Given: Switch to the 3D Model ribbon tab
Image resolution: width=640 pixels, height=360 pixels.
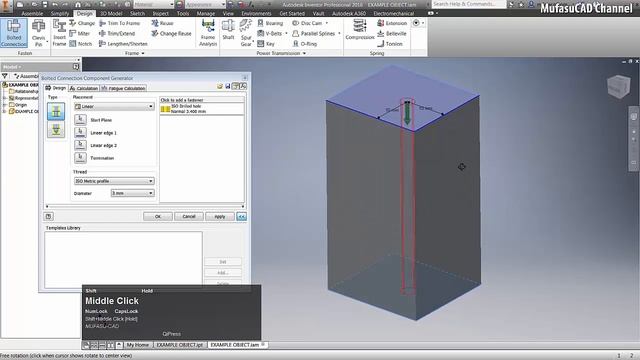Looking at the screenshot, I should (x=111, y=13).
